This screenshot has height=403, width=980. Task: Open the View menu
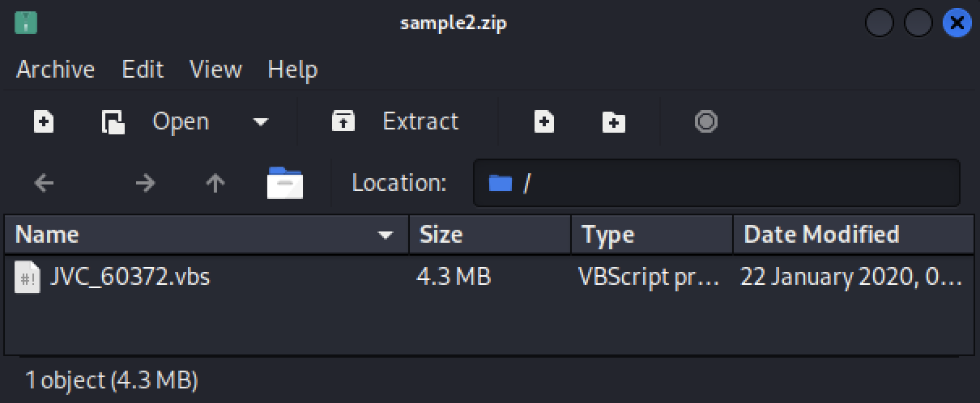pyautogui.click(x=215, y=70)
